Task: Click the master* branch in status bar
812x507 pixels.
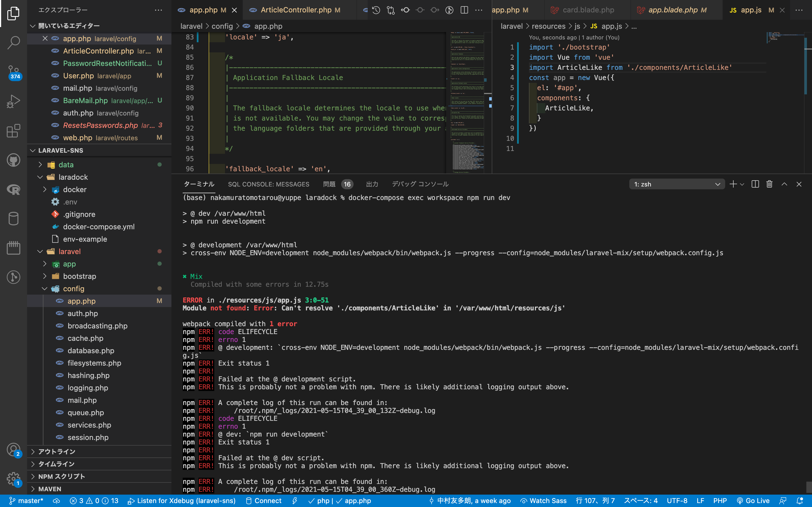Action: (x=26, y=501)
